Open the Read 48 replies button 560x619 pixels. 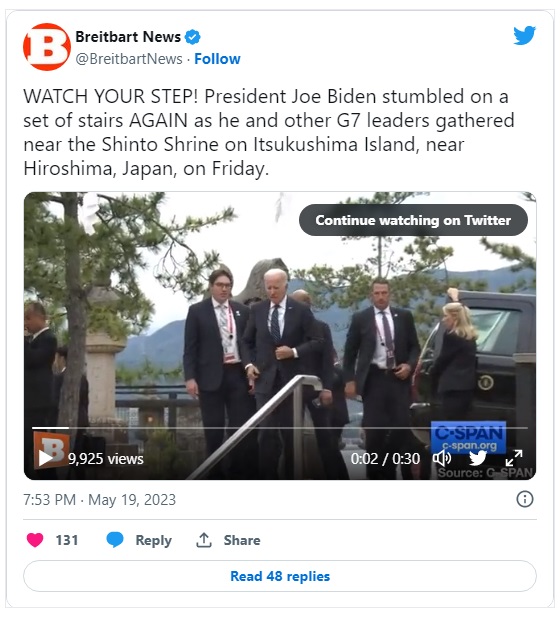[x=280, y=576]
